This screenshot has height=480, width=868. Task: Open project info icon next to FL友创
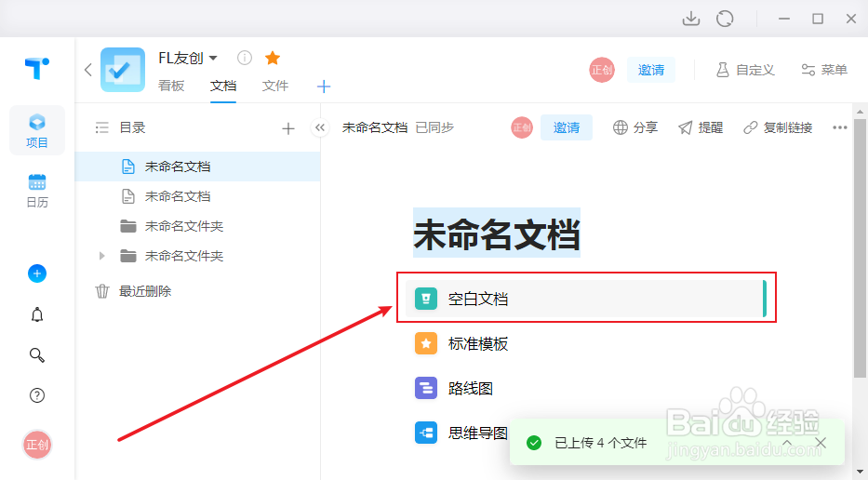[244, 58]
